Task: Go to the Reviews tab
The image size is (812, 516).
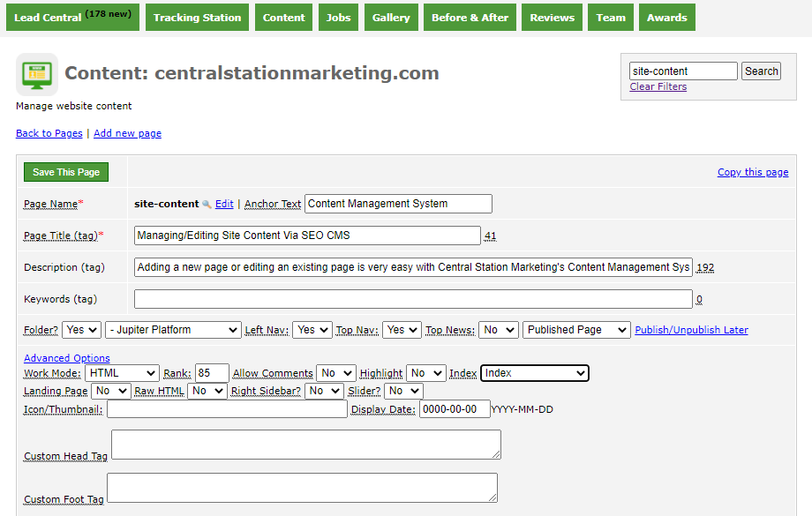Action: 552,17
